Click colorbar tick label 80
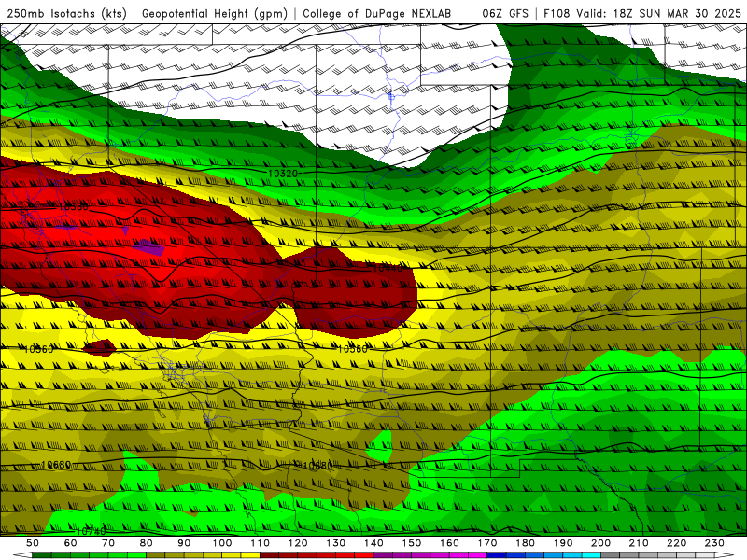 [x=147, y=543]
